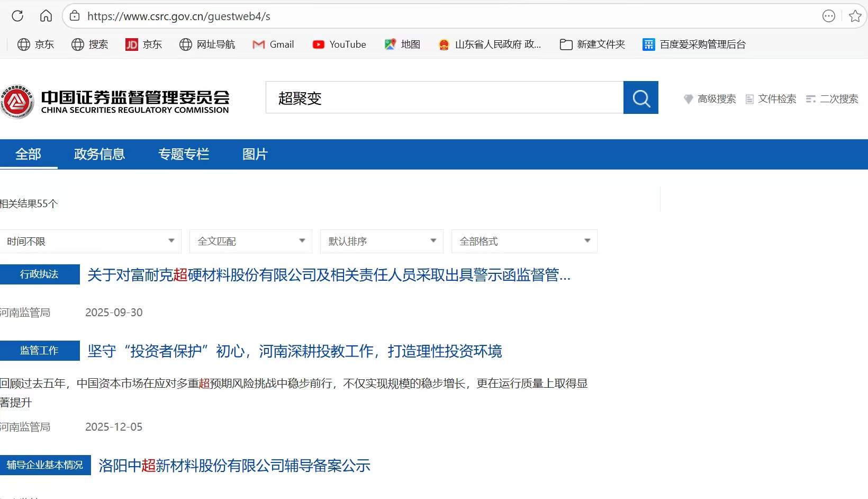This screenshot has height=499, width=868.
Task: Open the 坚守“投资者保护”初心 article result
Action: 295,351
